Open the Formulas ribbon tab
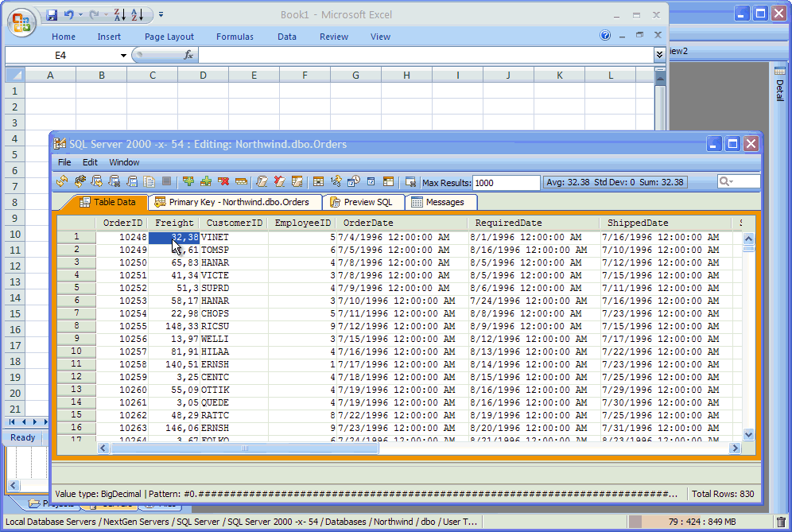This screenshot has height=532, width=792. click(235, 37)
